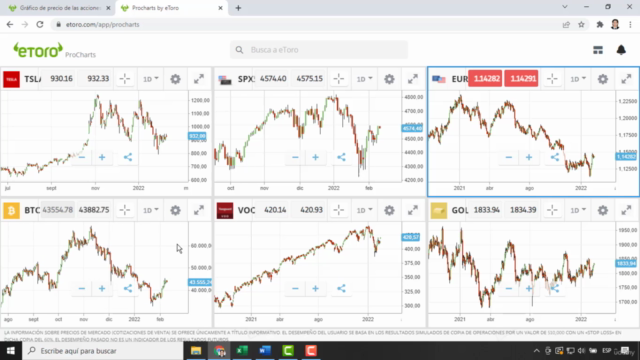640x360 pixels.
Task: Click the BTC buy price 43882.75
Action: pos(94,210)
